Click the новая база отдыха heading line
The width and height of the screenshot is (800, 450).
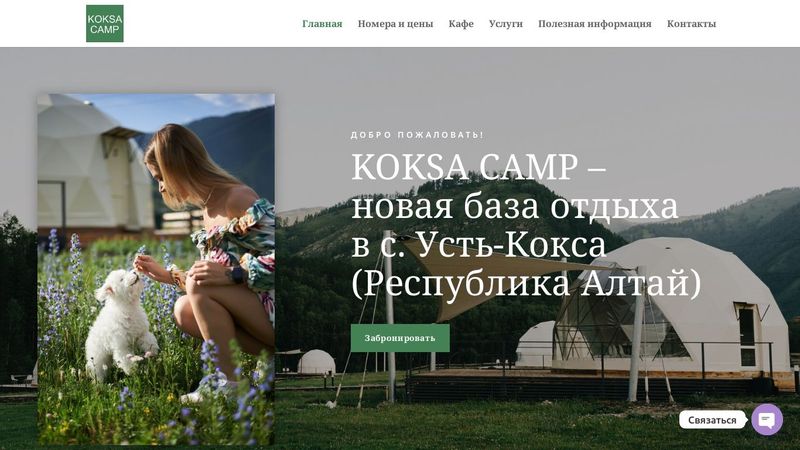pyautogui.click(x=515, y=206)
